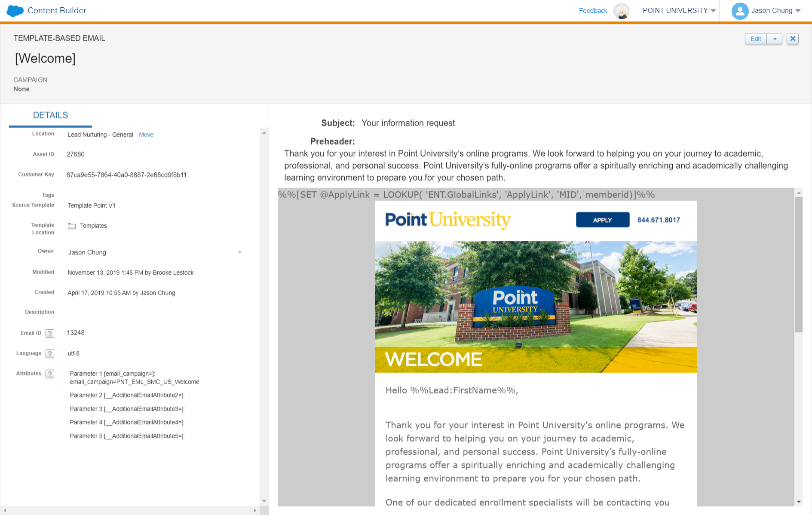This screenshot has height=515, width=812.
Task: Close the template-based email view
Action: (792, 38)
